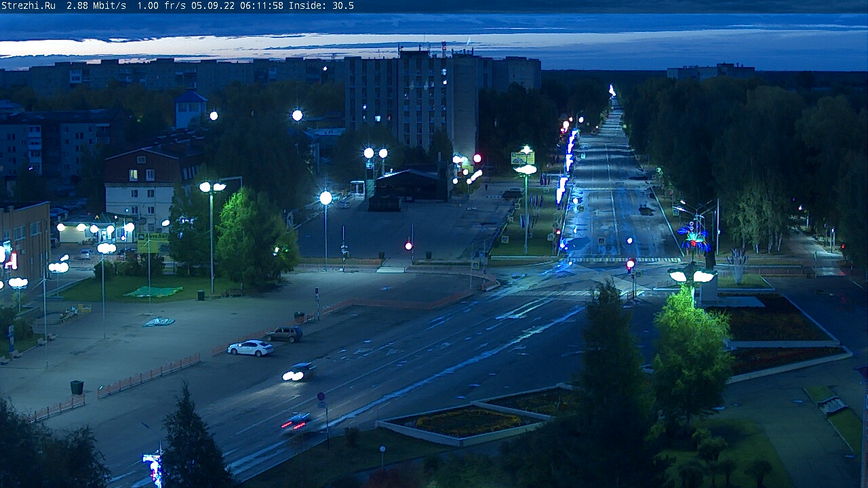
Task: Select the Inside: 30.5 temperature reading
Action: [321, 5]
